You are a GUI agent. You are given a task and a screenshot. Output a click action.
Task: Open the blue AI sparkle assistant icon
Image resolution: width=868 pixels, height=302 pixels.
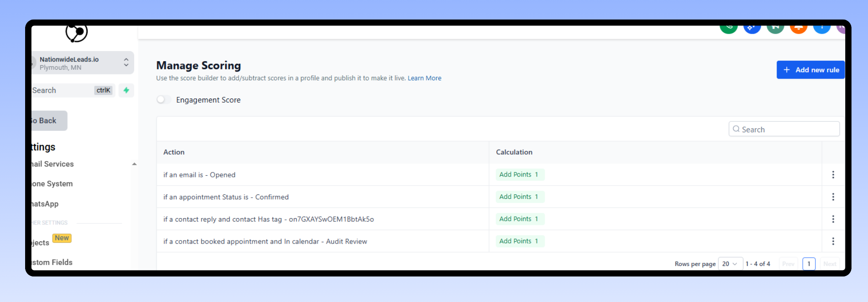(x=752, y=28)
